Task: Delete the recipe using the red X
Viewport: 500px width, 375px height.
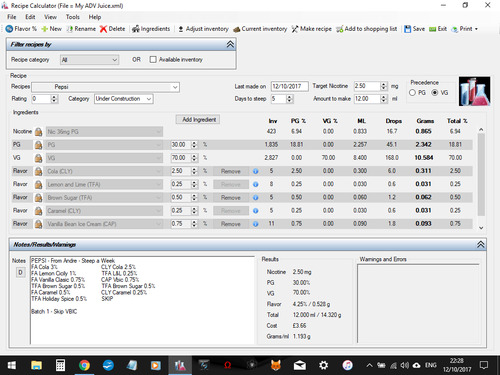Action: coord(112,29)
